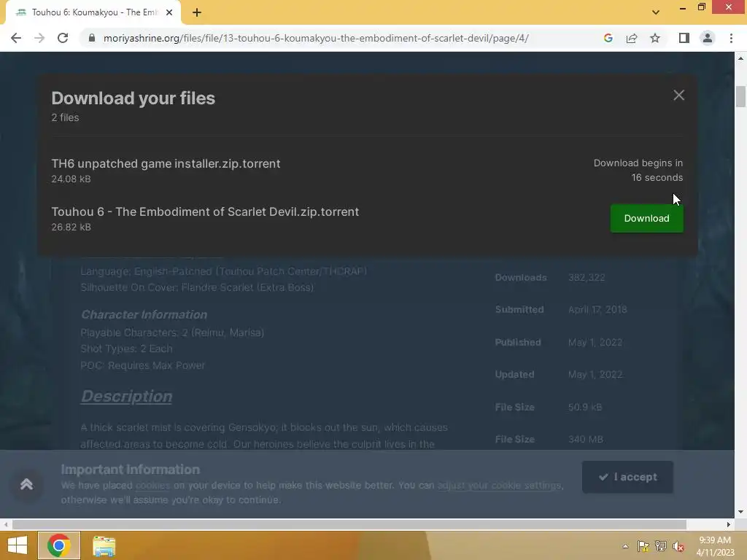Open the tab search dropdown
This screenshot has width=747, height=560.
coord(656,12)
